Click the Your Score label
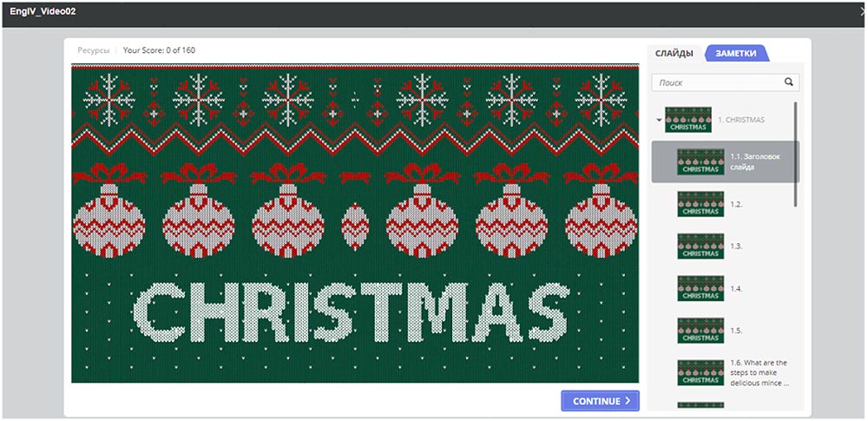The height and width of the screenshot is (421, 868). [159, 49]
